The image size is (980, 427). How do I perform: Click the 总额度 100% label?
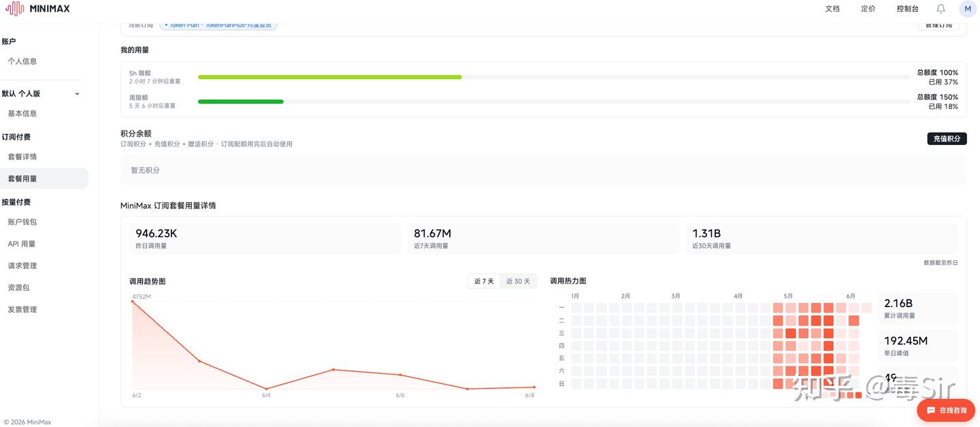click(x=937, y=72)
